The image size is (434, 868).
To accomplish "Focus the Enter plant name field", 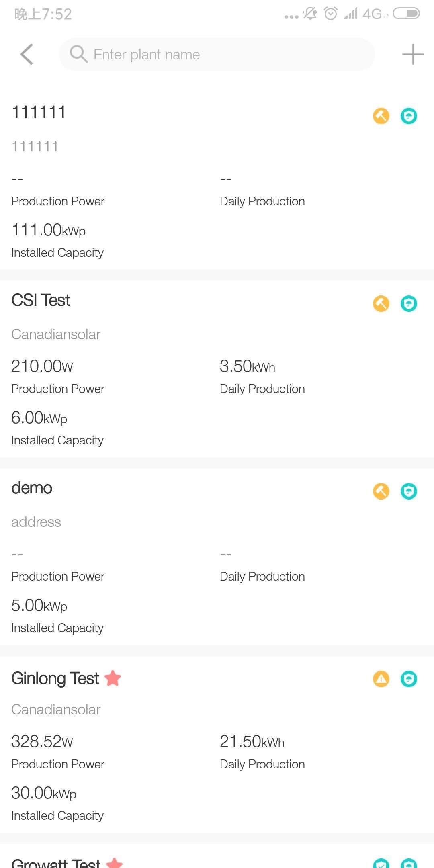I will pos(217,54).
